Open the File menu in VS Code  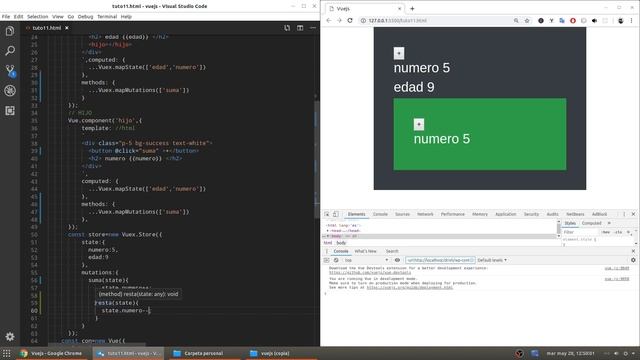point(6,17)
